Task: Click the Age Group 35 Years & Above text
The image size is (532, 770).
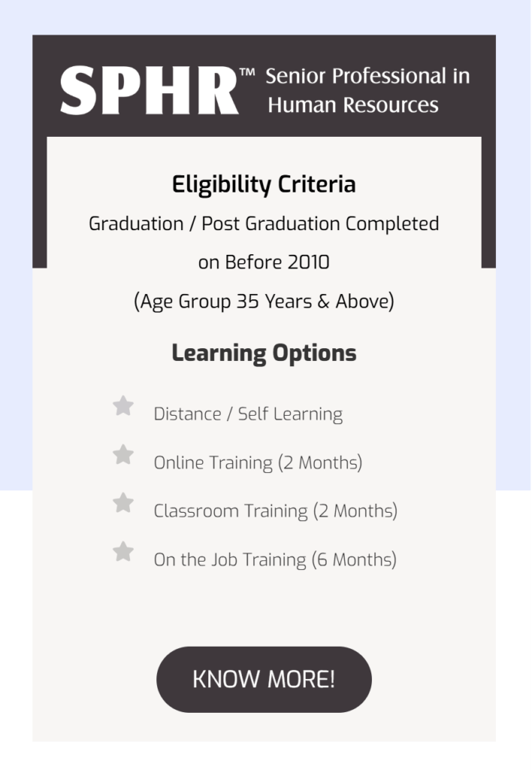Action: [264, 301]
